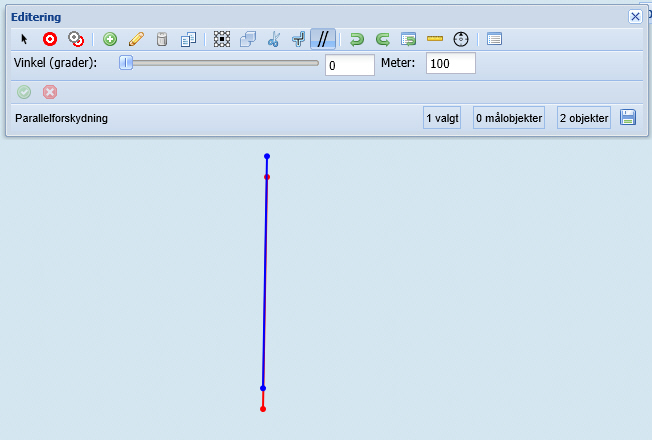Select the pencil edit tool
Viewport: 652px width, 440px height.
point(136,40)
